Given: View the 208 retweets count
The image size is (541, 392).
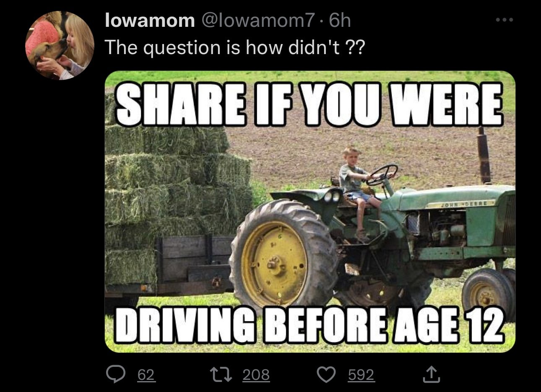Looking at the screenshot, I should [x=256, y=374].
